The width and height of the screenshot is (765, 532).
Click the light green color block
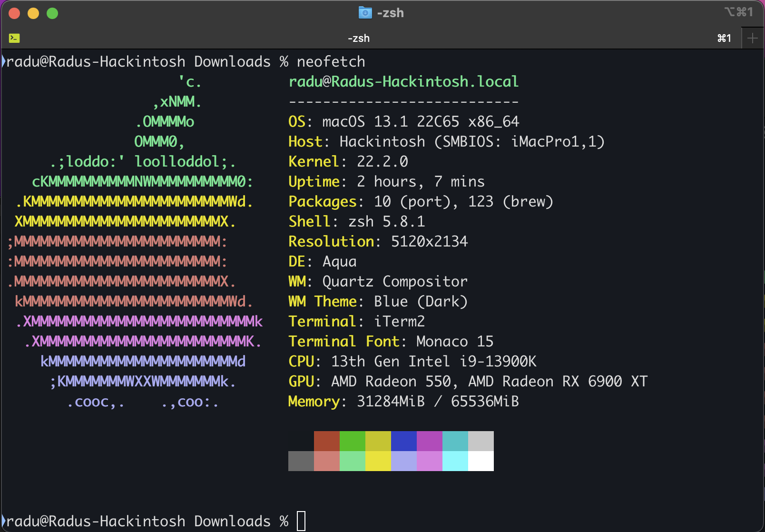(x=353, y=461)
